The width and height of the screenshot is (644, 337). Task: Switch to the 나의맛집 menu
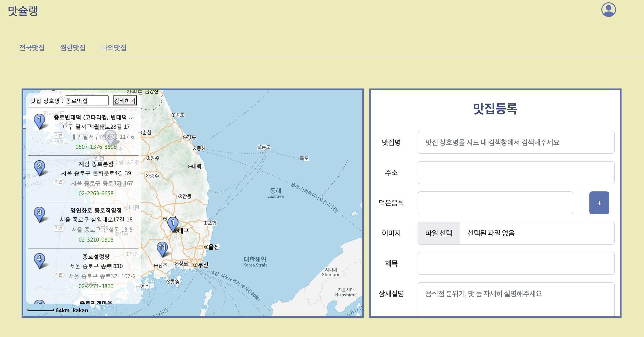(x=114, y=47)
